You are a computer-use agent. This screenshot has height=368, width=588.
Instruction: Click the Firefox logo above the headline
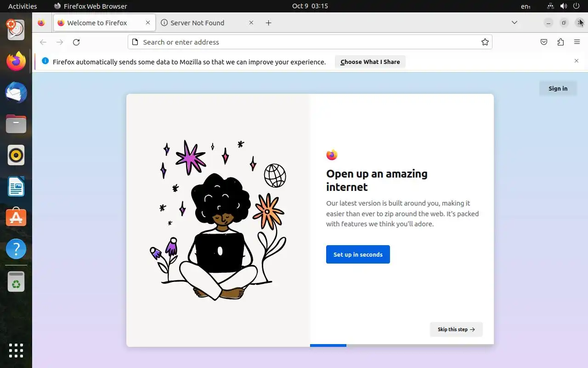tap(332, 155)
